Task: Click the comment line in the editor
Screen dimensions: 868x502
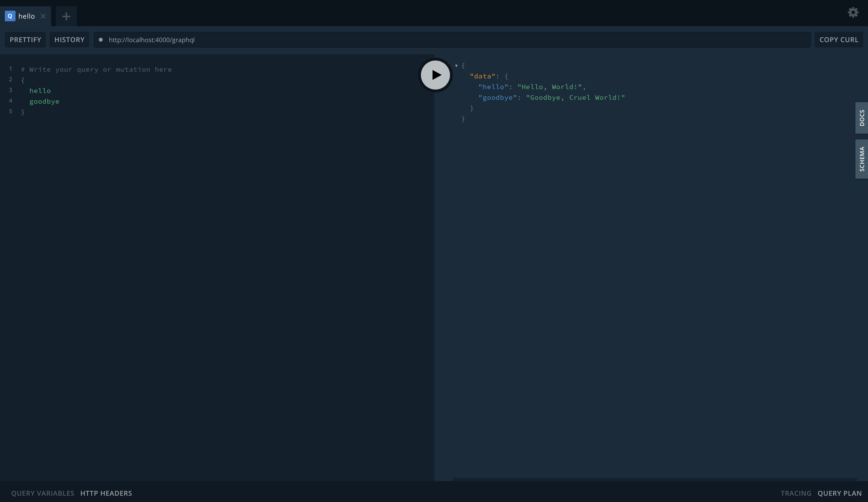Action: click(x=96, y=69)
